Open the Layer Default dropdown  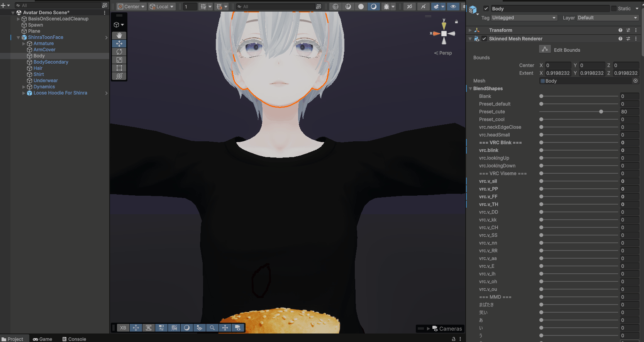608,18
